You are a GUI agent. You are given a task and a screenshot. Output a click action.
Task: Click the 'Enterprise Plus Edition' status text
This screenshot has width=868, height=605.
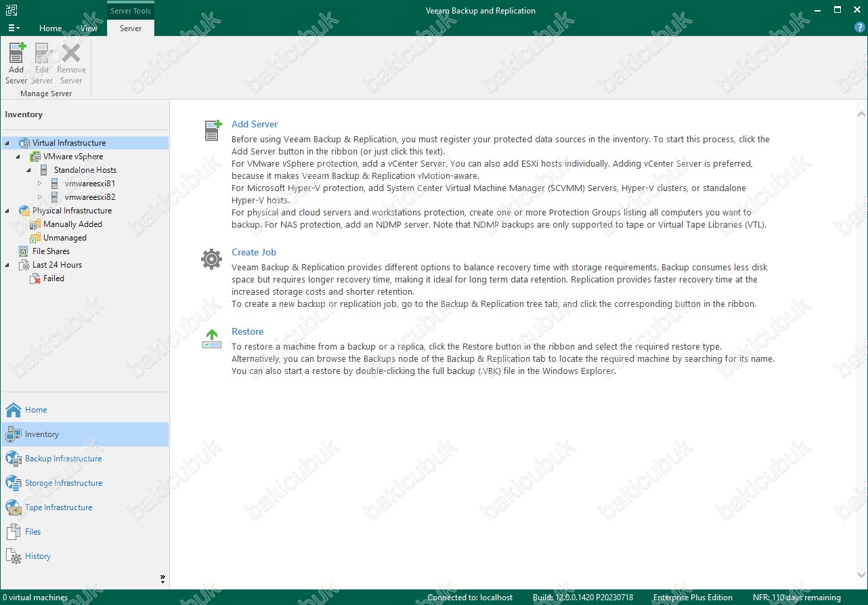(693, 598)
